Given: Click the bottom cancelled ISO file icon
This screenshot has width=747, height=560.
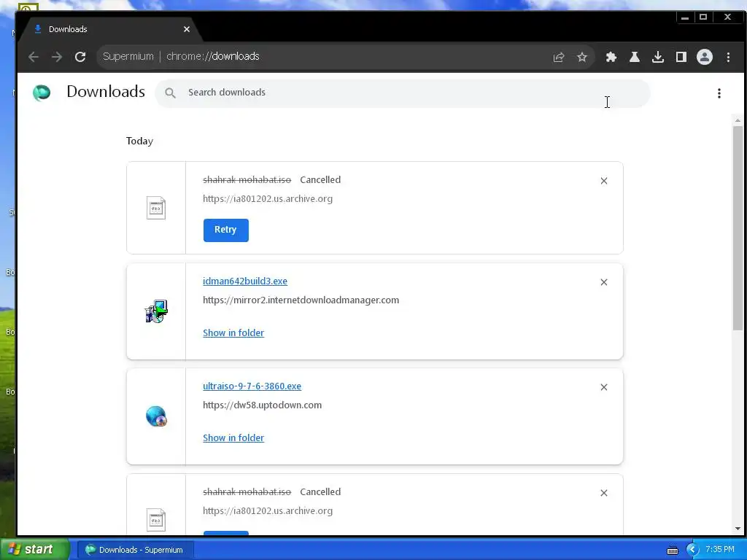Looking at the screenshot, I should tap(156, 520).
